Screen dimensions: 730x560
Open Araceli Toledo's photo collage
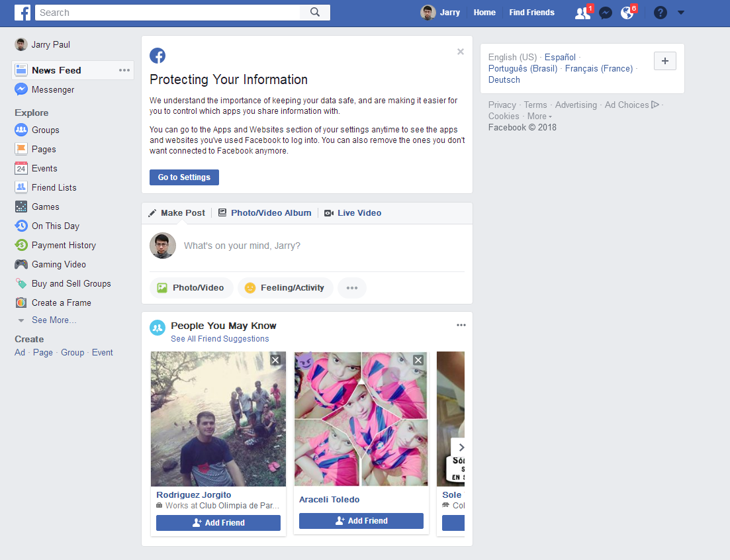click(361, 419)
